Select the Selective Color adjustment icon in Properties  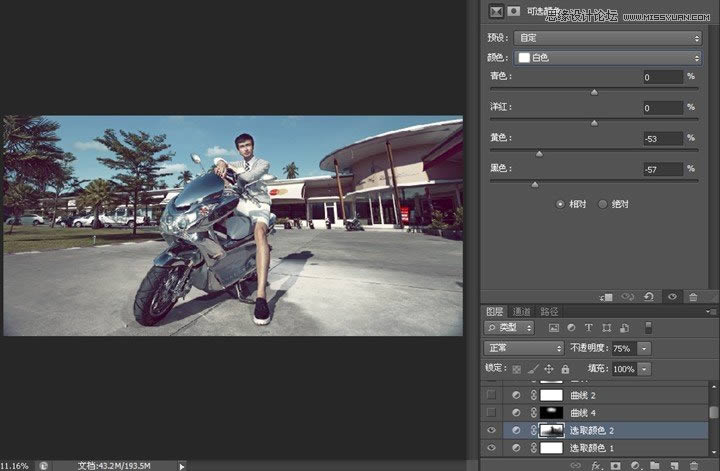(496, 11)
